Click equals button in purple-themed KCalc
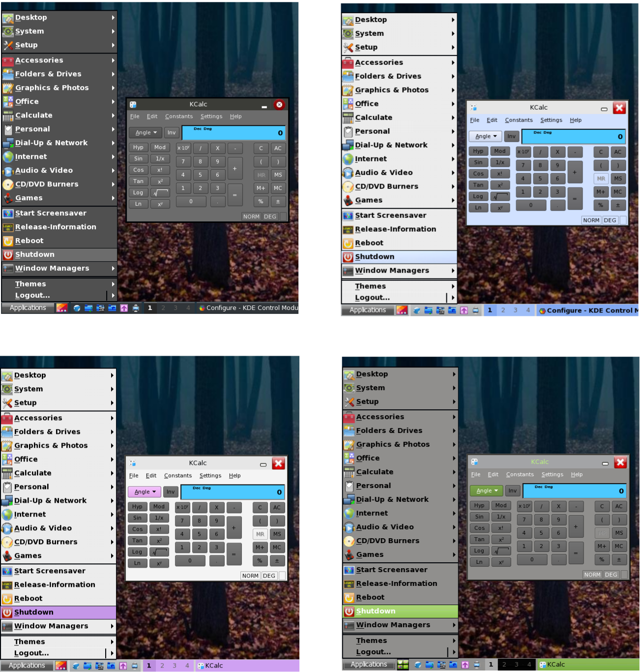 tap(233, 554)
